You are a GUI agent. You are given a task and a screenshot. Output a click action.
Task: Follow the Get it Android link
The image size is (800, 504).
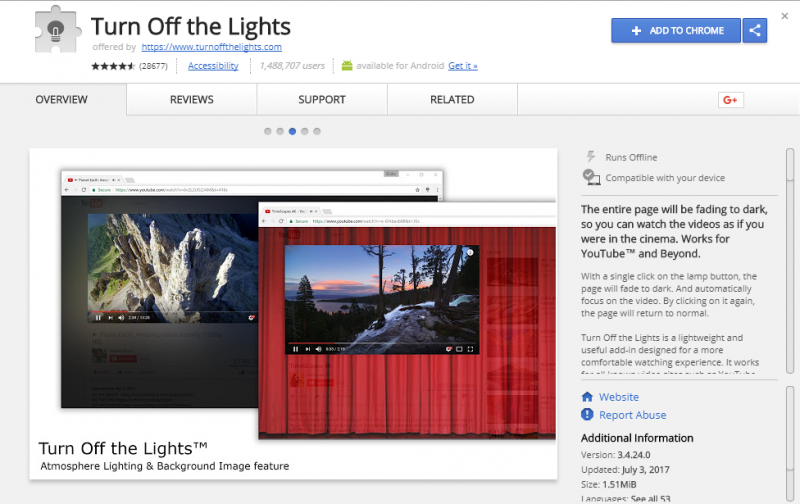click(x=463, y=66)
